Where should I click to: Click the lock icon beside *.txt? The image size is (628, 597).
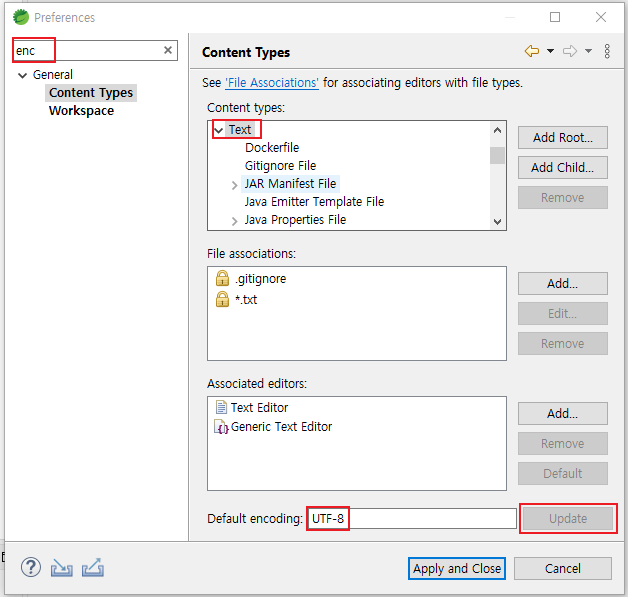pyautogui.click(x=222, y=299)
